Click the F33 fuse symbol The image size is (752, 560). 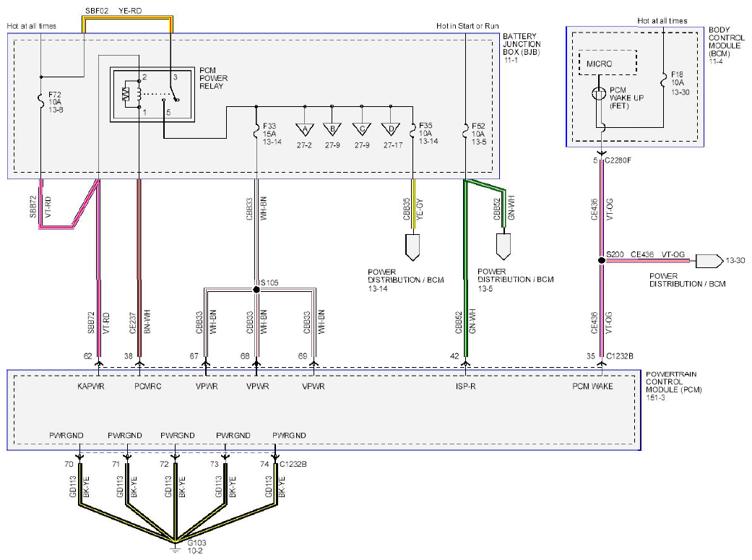tap(256, 132)
